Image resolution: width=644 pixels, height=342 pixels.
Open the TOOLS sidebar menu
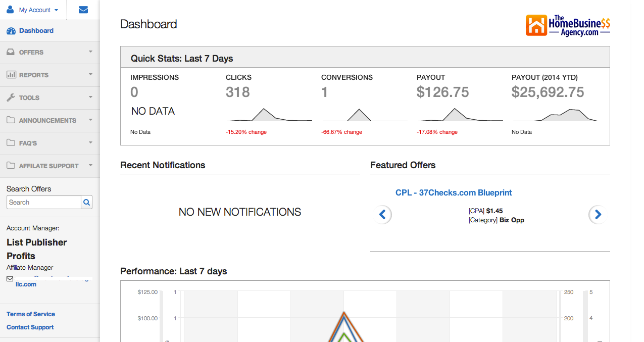(50, 98)
